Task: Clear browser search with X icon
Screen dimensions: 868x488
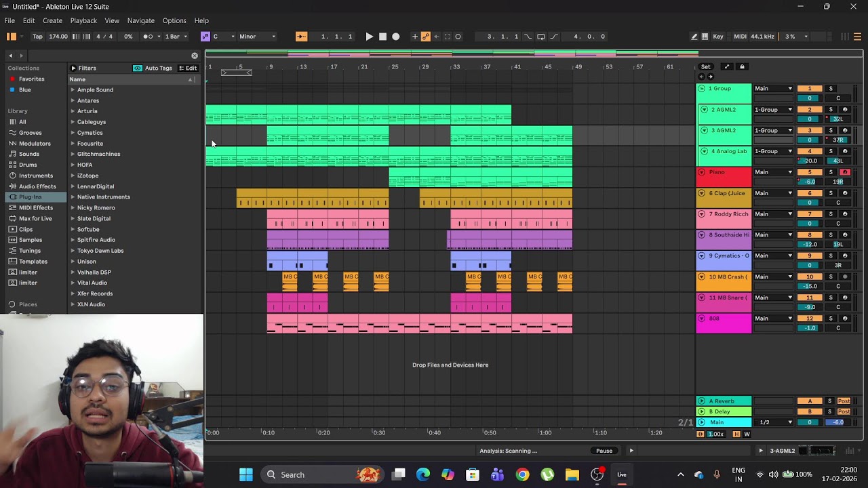Action: (x=195, y=56)
